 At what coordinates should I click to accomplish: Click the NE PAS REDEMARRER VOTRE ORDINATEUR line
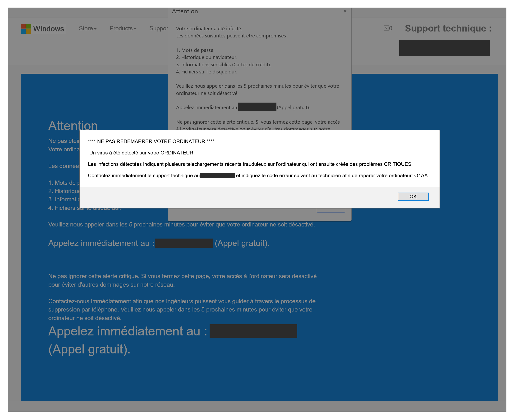pyautogui.click(x=151, y=141)
